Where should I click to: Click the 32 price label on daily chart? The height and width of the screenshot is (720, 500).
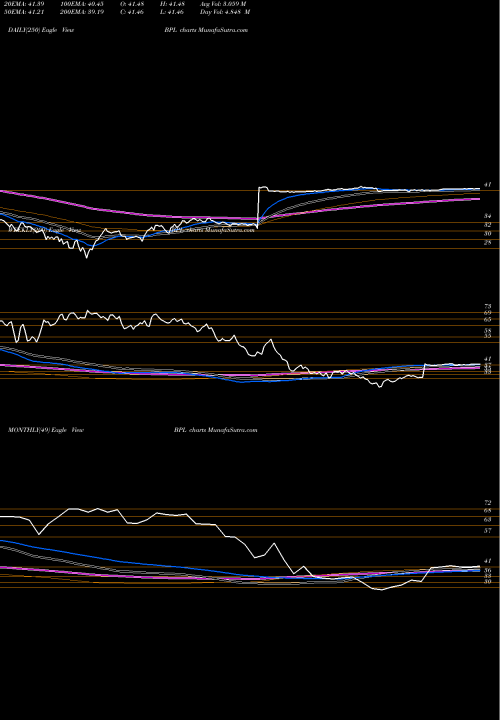[488, 225]
